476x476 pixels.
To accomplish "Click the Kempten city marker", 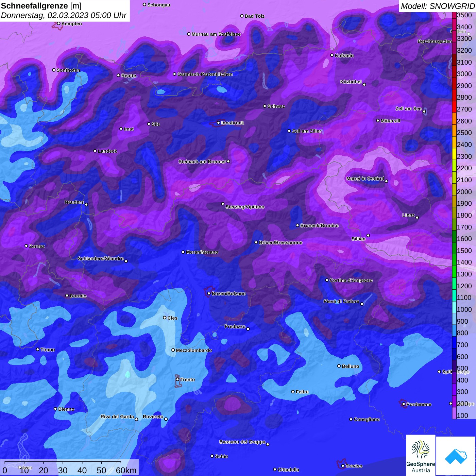I will [58, 23].
